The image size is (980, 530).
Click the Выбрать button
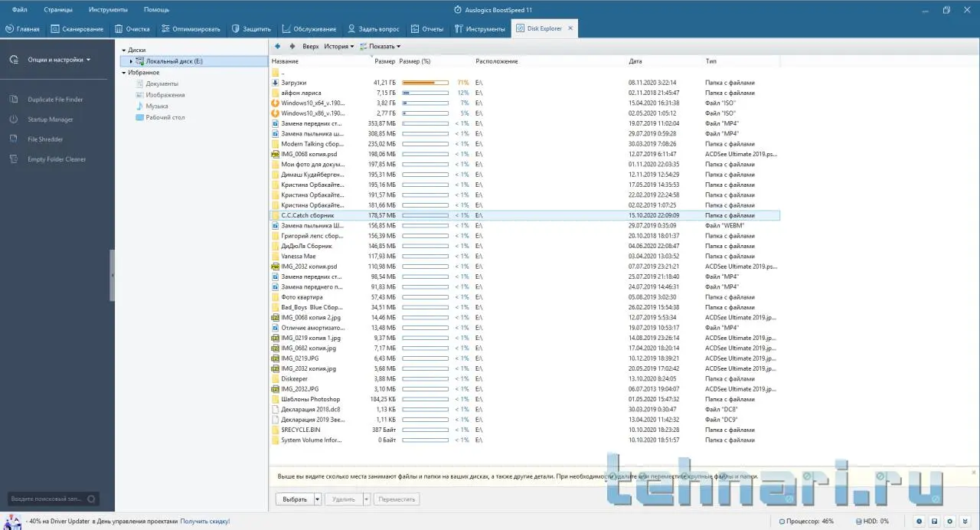(x=295, y=499)
